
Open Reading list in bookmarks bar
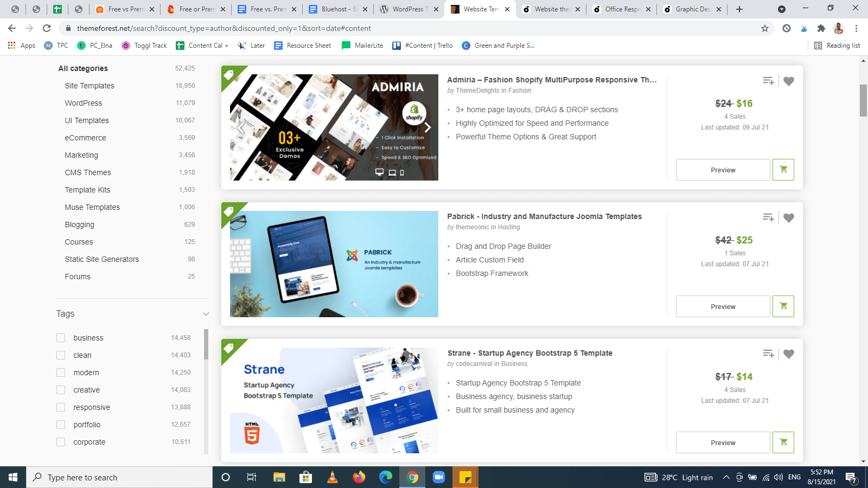(x=837, y=46)
